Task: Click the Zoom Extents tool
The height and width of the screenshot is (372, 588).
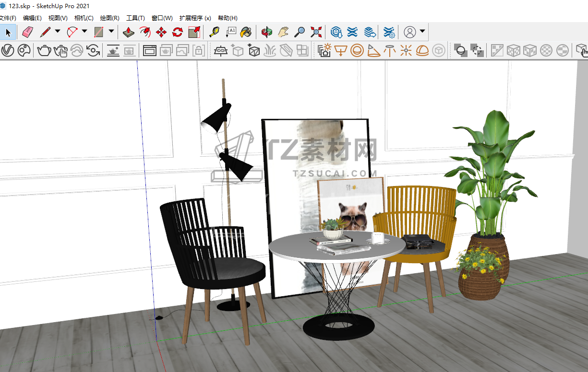Action: click(x=316, y=32)
